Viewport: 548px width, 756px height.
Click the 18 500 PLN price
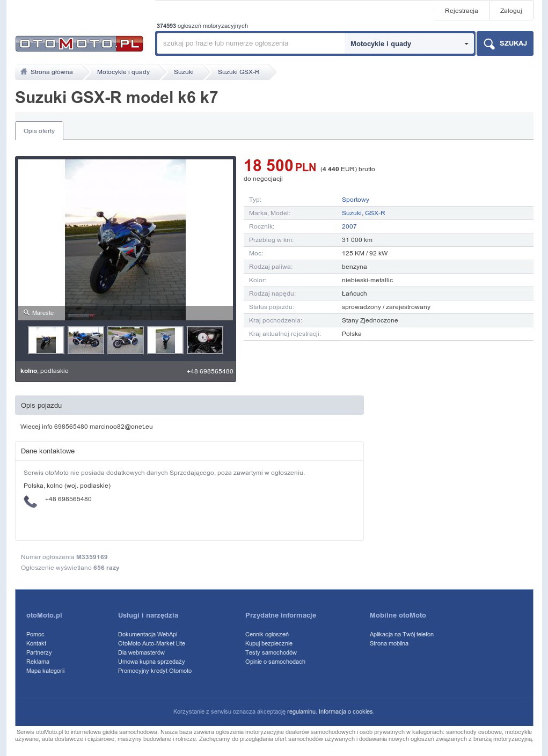280,166
